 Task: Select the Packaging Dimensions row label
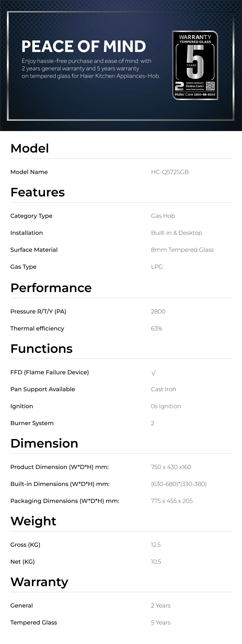[65, 501]
